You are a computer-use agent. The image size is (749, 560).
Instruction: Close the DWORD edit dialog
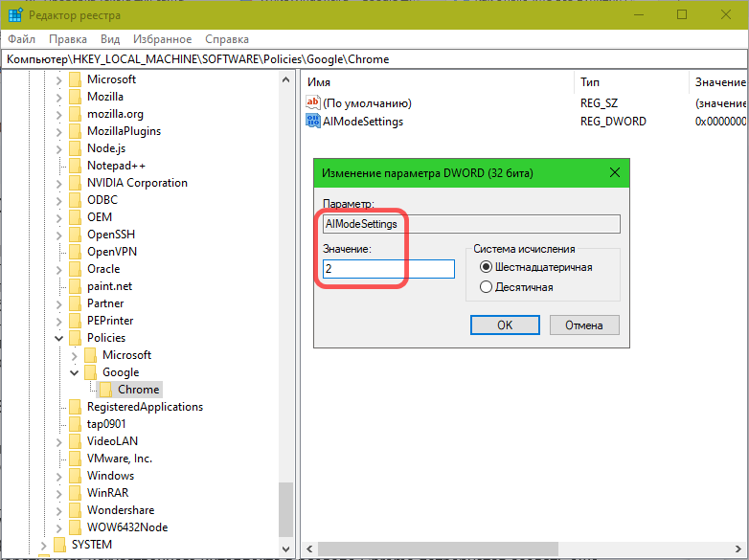tap(614, 173)
